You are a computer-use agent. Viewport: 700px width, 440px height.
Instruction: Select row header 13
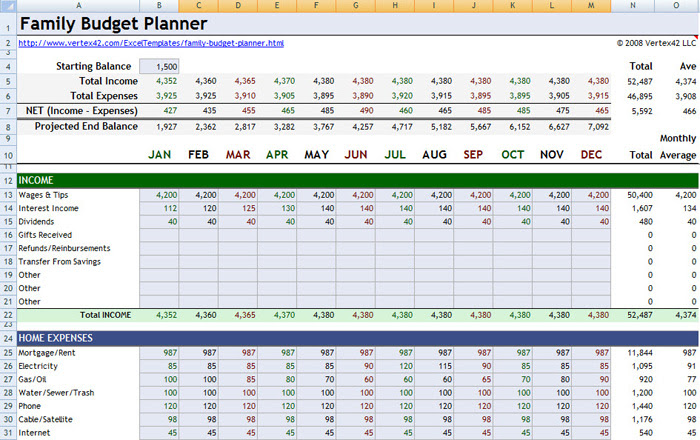pos(8,195)
